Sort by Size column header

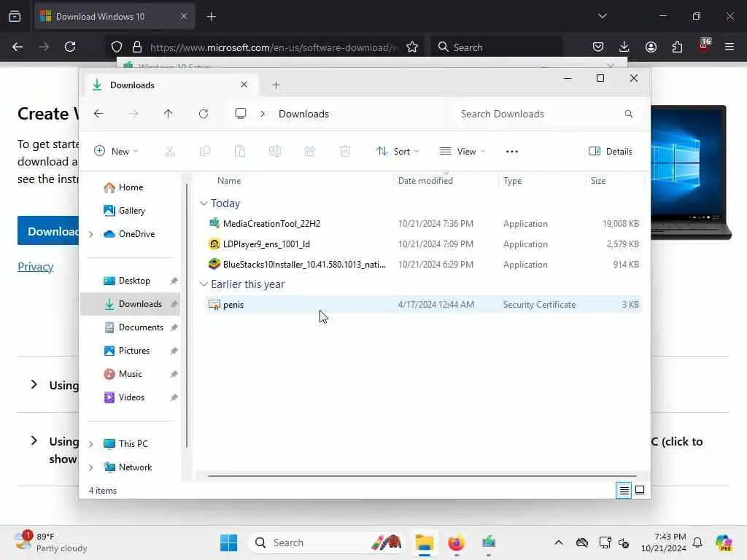598,181
